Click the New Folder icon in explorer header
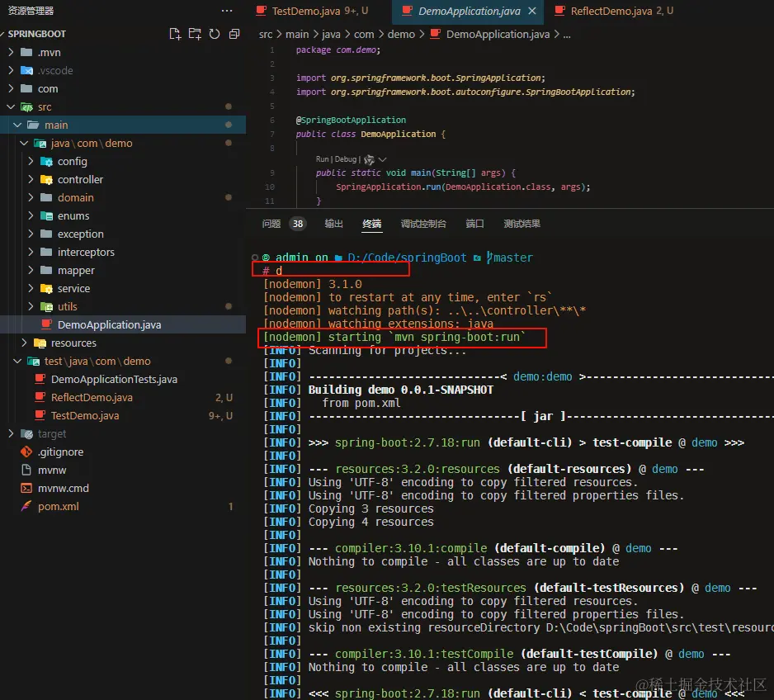The height and width of the screenshot is (700, 774). (x=195, y=34)
